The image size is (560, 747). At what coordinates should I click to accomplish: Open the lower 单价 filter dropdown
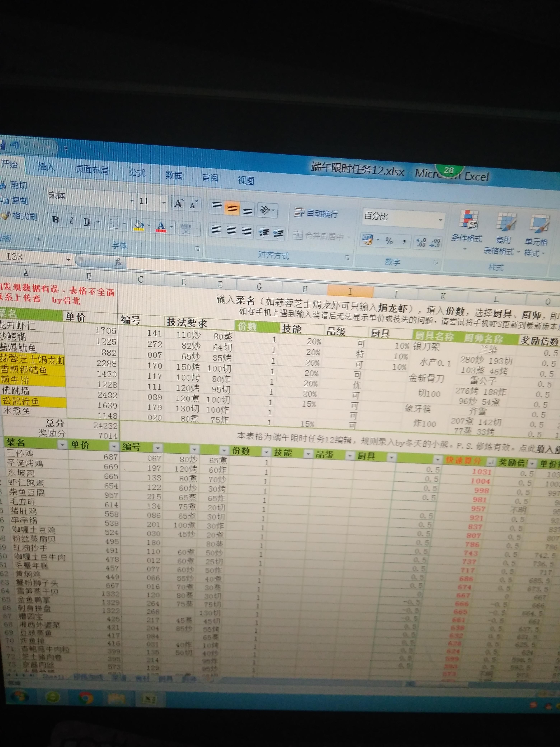pos(114,446)
